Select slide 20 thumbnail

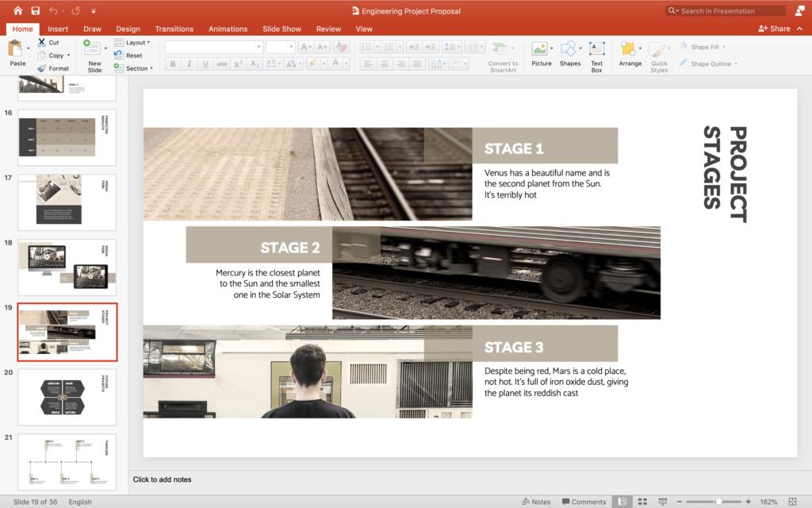point(67,397)
